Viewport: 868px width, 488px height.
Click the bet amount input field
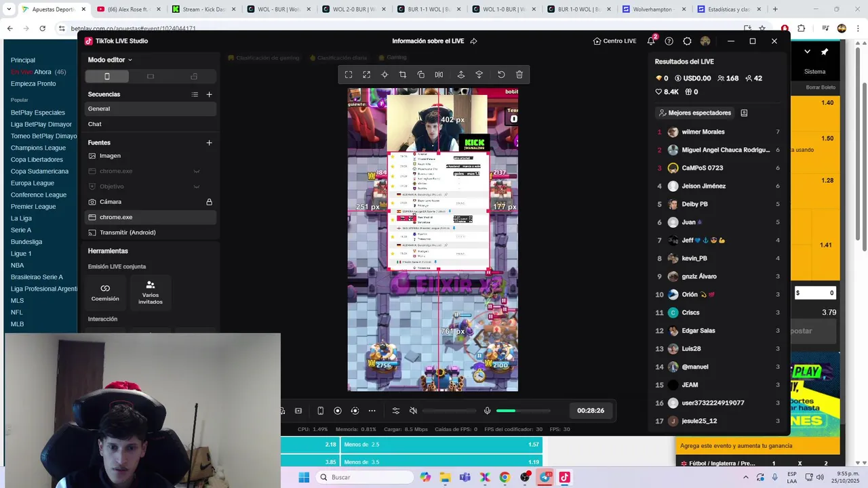(x=815, y=293)
